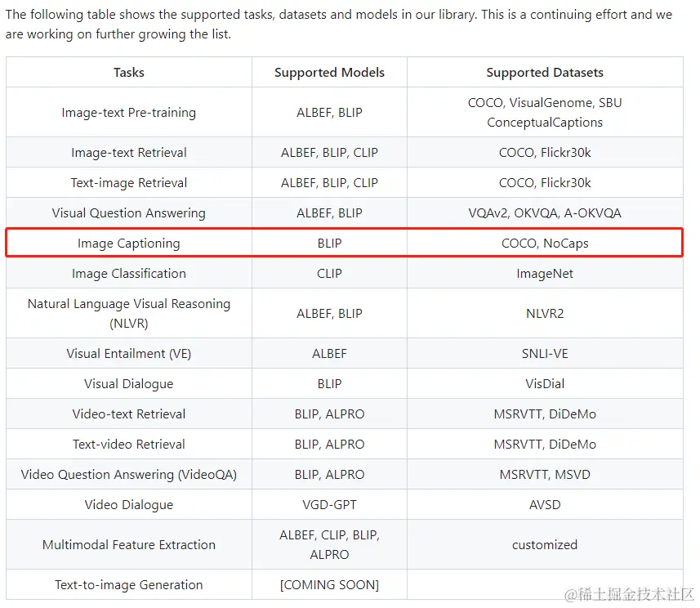Screen dimensions: 700x608
Task: Click "ALBEF, BLIP" in Image-text Pre-training row
Action: [x=329, y=112]
